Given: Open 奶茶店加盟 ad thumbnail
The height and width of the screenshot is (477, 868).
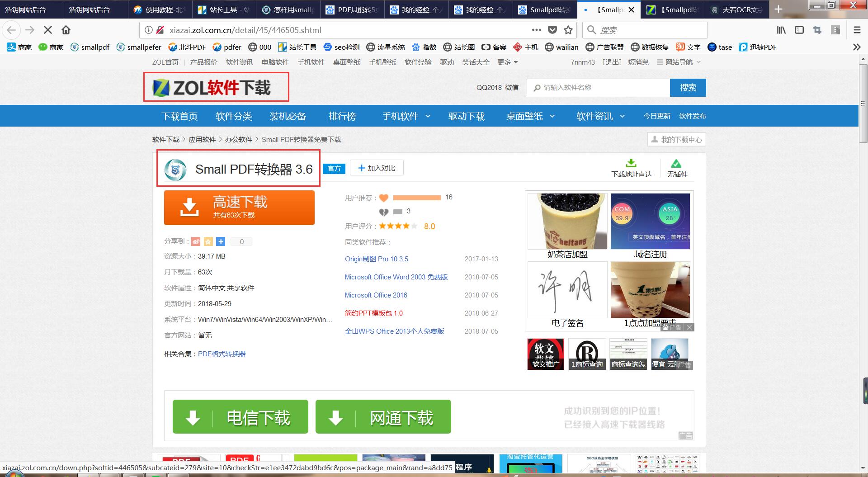Looking at the screenshot, I should pos(567,221).
